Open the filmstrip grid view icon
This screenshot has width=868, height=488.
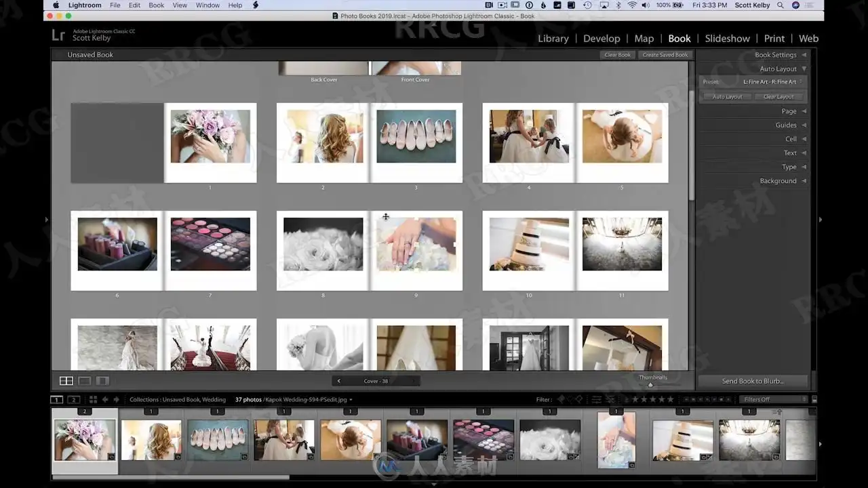[94, 400]
